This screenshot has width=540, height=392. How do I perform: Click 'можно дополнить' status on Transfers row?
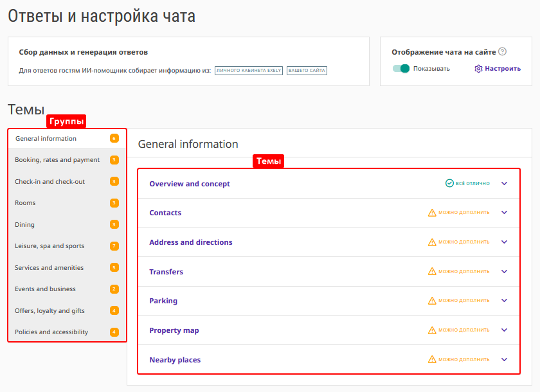(464, 272)
